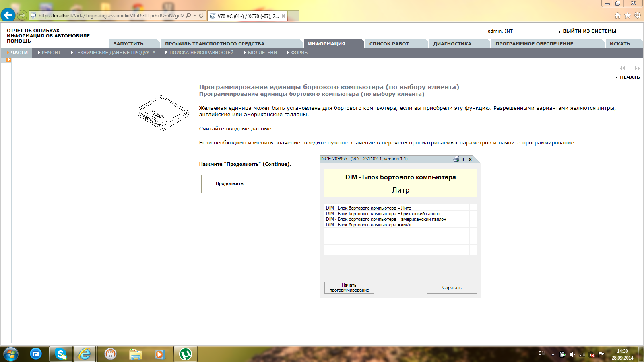Open Skype from the taskbar
644x362 pixels.
click(61, 354)
